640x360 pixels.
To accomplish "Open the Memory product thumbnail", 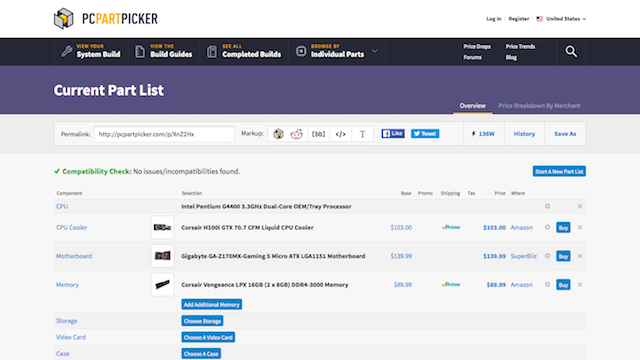I will [162, 284].
